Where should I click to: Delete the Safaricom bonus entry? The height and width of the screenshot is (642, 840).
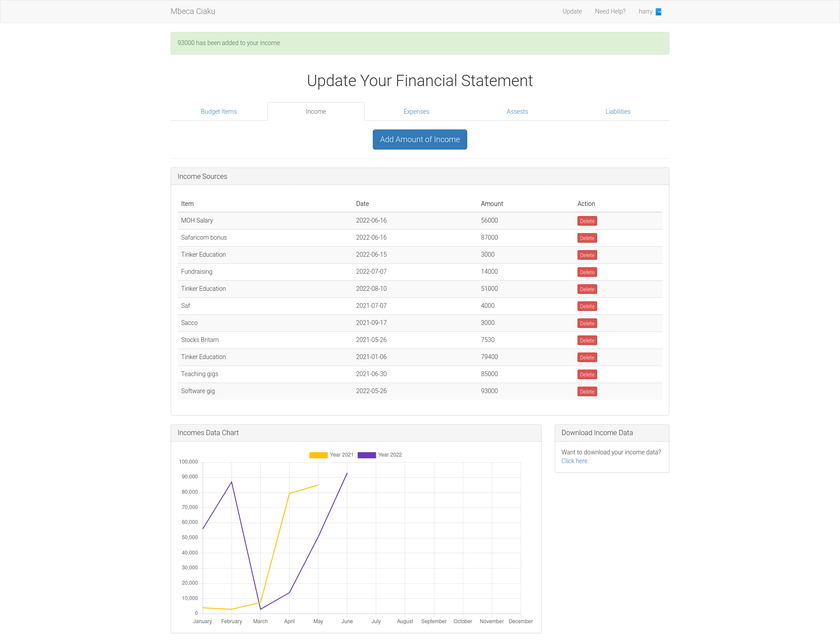[587, 238]
